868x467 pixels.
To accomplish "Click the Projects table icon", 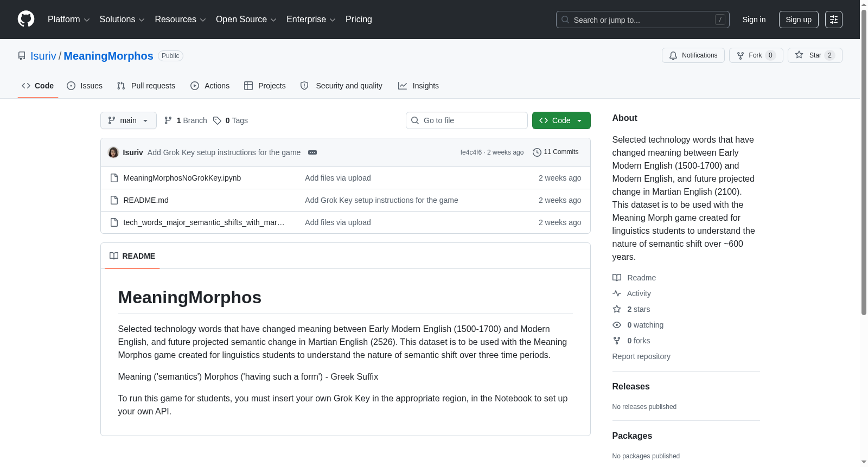I will 248,86.
